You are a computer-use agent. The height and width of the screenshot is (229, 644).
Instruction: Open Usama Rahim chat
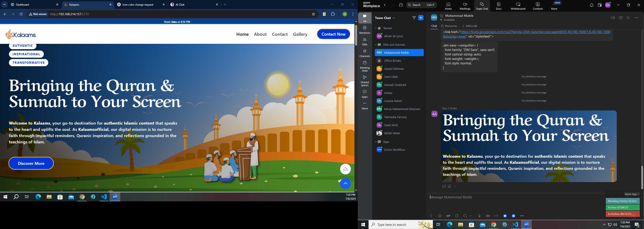pos(399,101)
